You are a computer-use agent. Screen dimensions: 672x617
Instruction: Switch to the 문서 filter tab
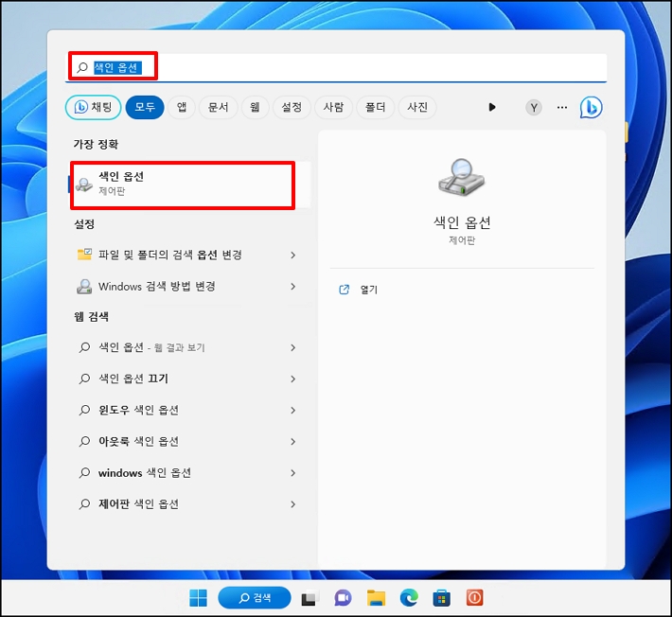[218, 107]
